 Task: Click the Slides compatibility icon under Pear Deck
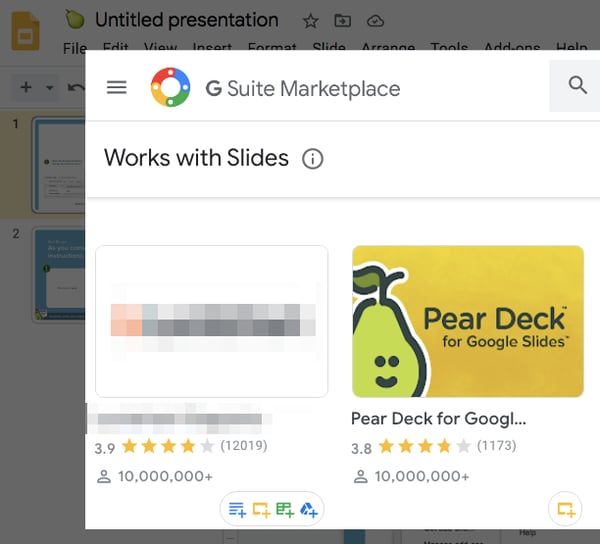coord(566,510)
